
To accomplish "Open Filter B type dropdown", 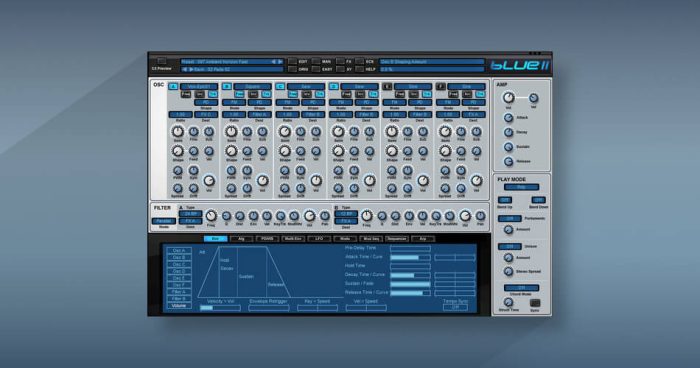I will coord(346,214).
